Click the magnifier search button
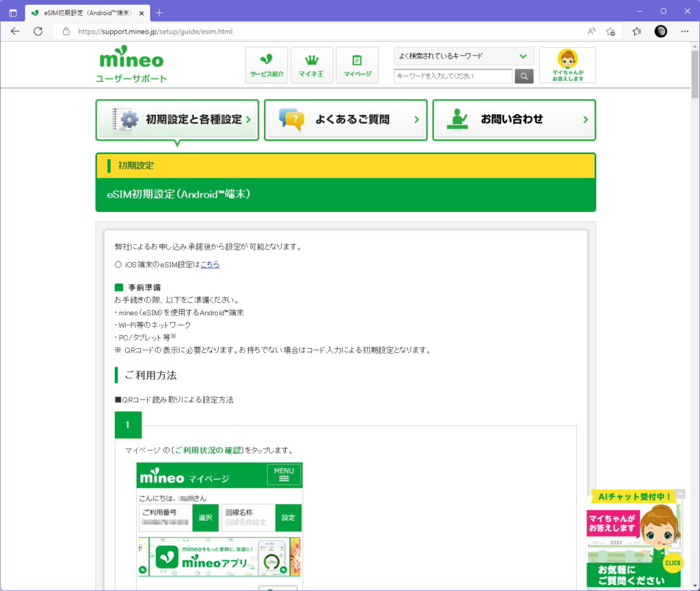 click(x=524, y=76)
